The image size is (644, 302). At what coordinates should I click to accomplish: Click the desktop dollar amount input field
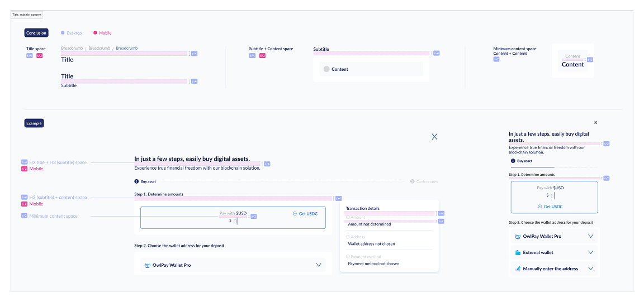click(x=235, y=220)
